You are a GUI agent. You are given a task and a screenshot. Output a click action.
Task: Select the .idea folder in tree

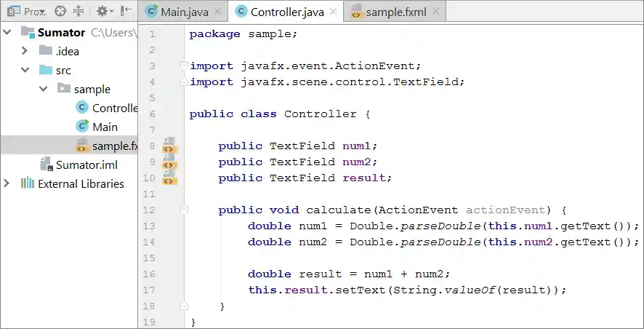(x=68, y=52)
